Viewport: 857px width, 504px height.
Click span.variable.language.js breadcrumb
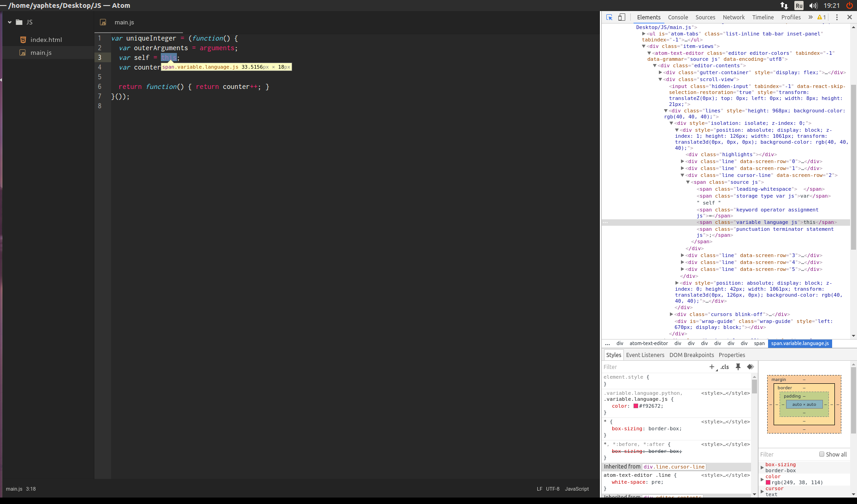click(x=800, y=343)
